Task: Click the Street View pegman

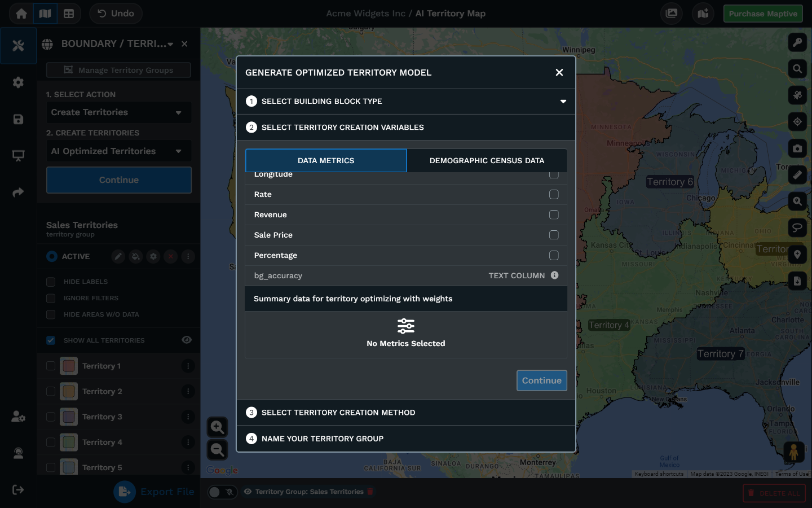Action: (x=793, y=452)
